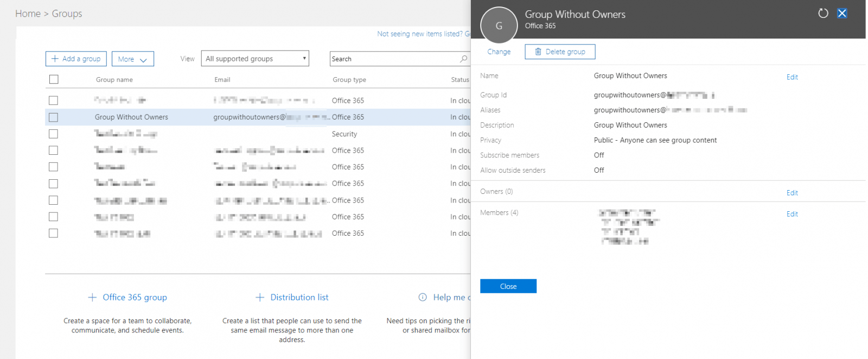Click into the Search input field
The width and height of the screenshot is (868, 359).
(x=393, y=59)
